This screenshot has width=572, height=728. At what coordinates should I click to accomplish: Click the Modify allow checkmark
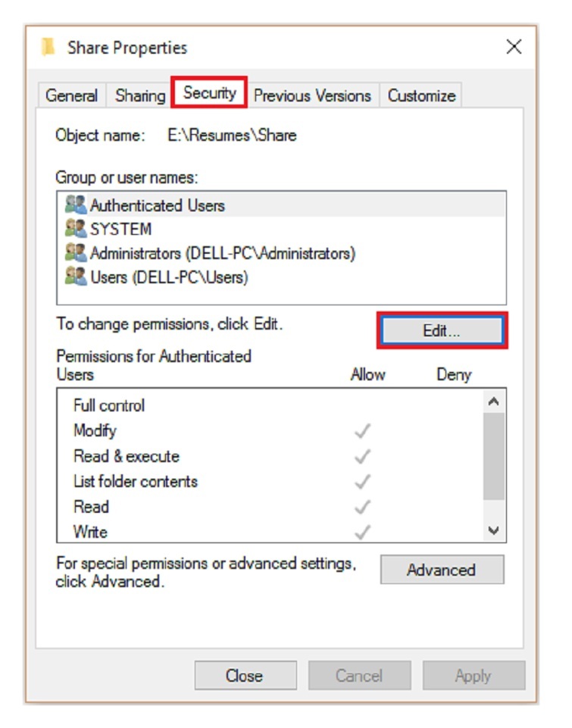[363, 431]
